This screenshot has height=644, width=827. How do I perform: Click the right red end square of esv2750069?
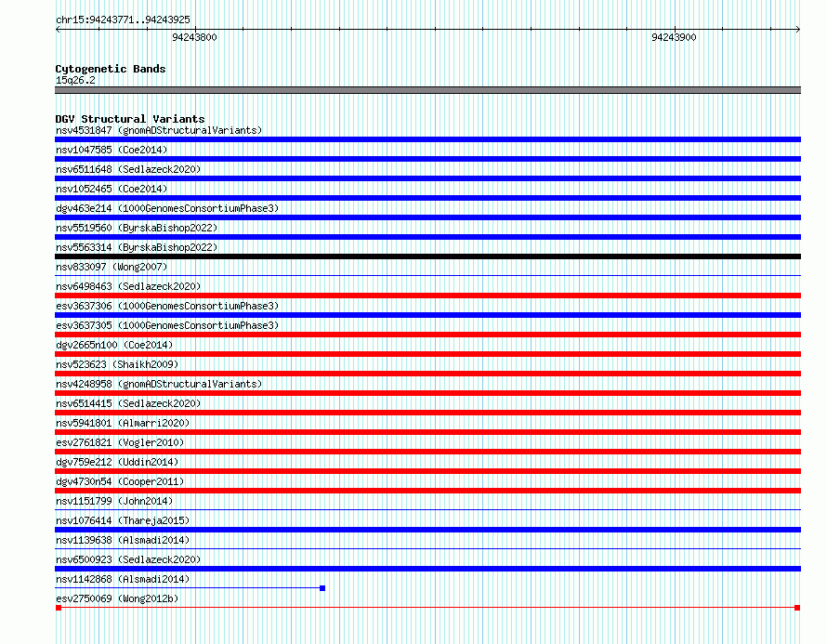(x=797, y=608)
